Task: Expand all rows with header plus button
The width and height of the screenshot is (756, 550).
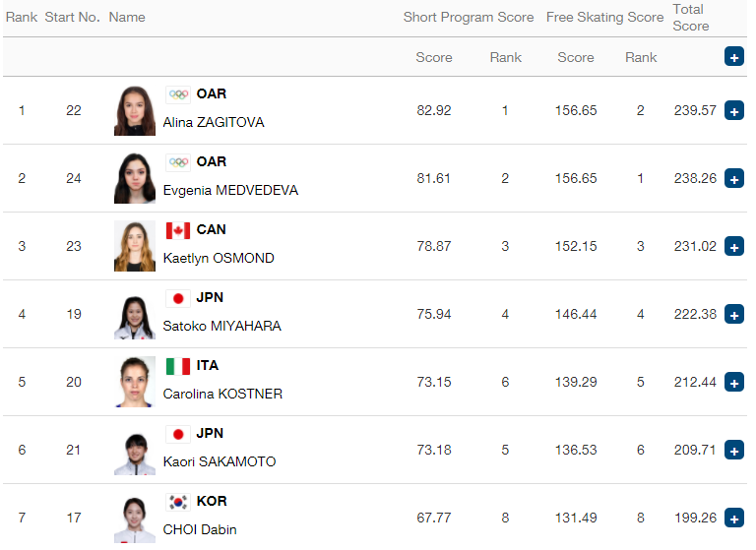Action: 733,57
